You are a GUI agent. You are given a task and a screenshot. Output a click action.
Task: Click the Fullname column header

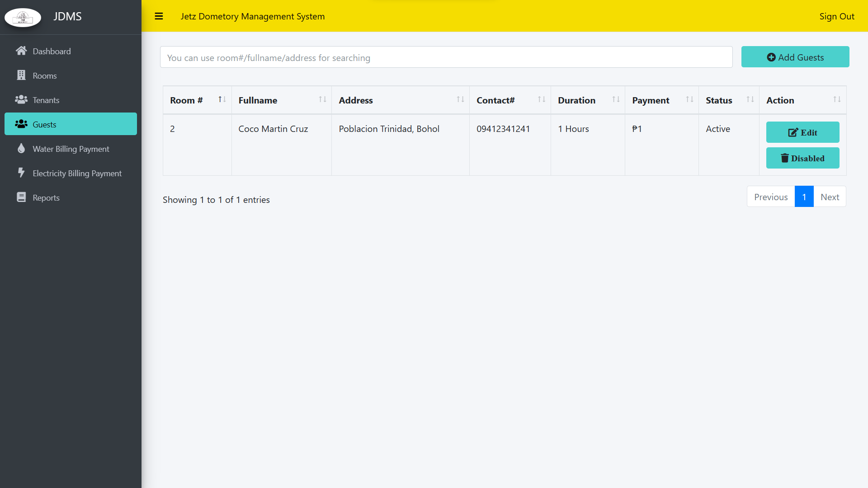tap(281, 100)
